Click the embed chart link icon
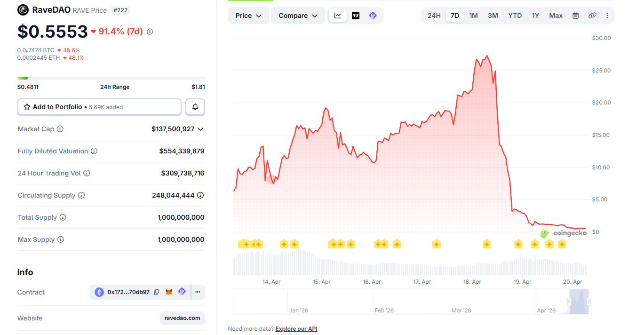644x335 pixels. click(592, 15)
